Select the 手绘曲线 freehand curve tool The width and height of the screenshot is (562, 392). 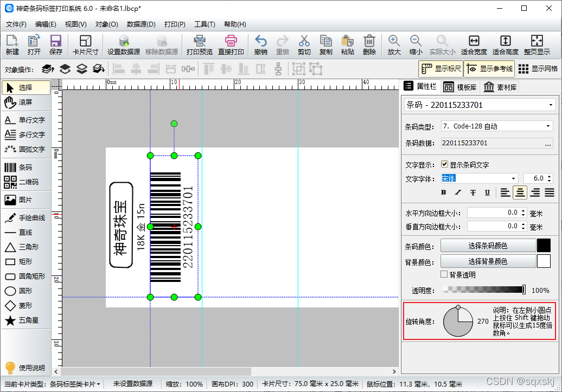coord(26,218)
